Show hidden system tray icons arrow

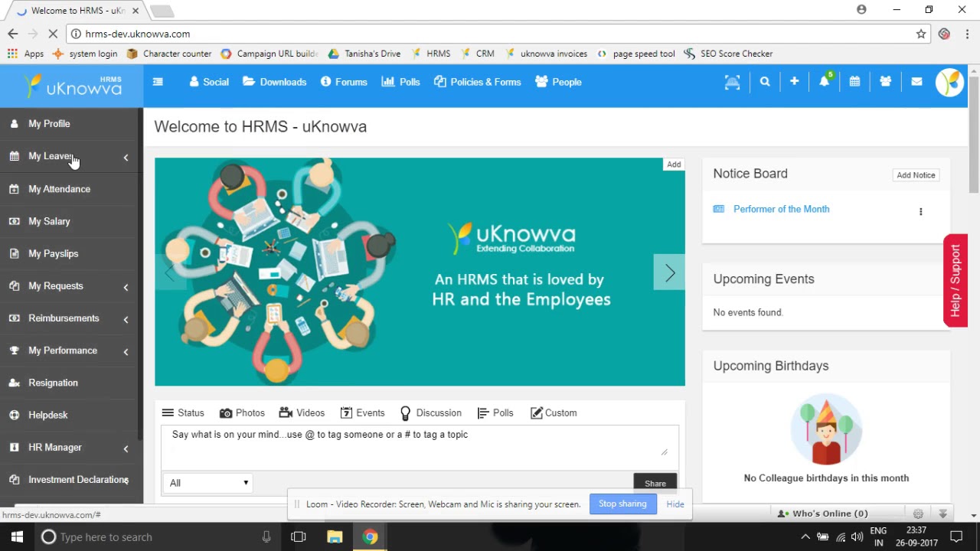pyautogui.click(x=805, y=536)
